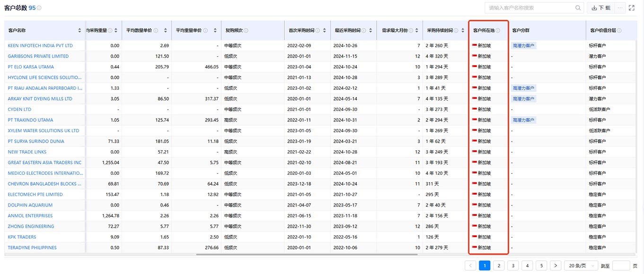Go to page 5
644x274 pixels.
[x=541, y=265]
